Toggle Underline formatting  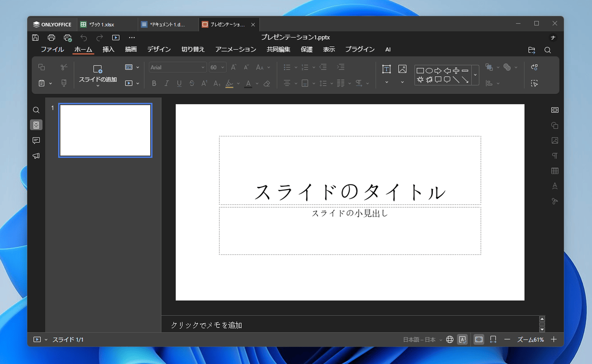(179, 83)
